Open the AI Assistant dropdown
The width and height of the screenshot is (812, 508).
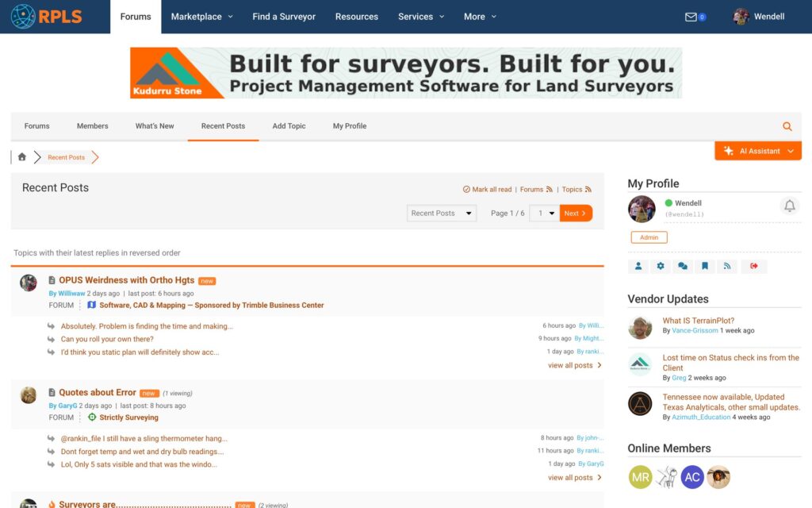[758, 151]
